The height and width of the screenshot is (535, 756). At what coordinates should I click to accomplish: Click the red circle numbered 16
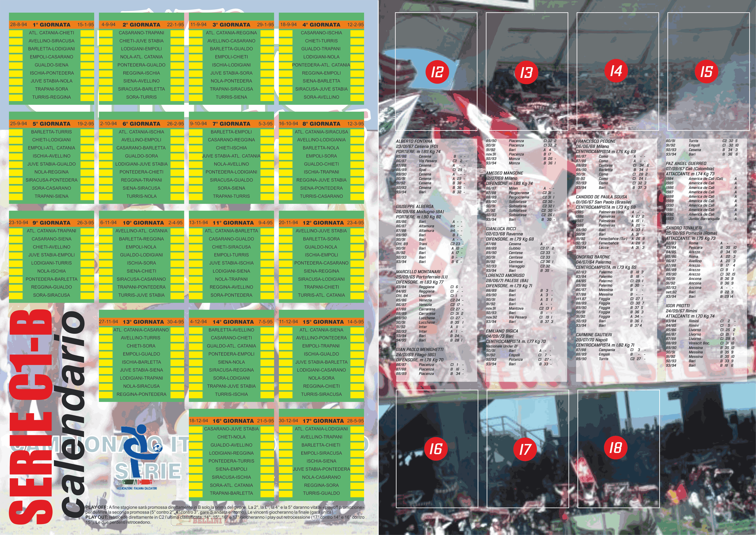(436, 449)
